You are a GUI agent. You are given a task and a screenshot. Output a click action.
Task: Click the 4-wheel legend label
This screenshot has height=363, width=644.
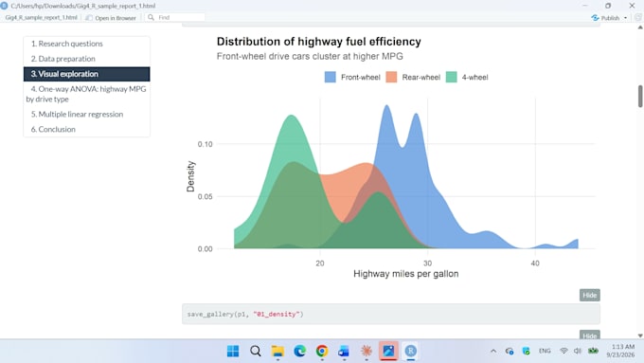pos(474,78)
